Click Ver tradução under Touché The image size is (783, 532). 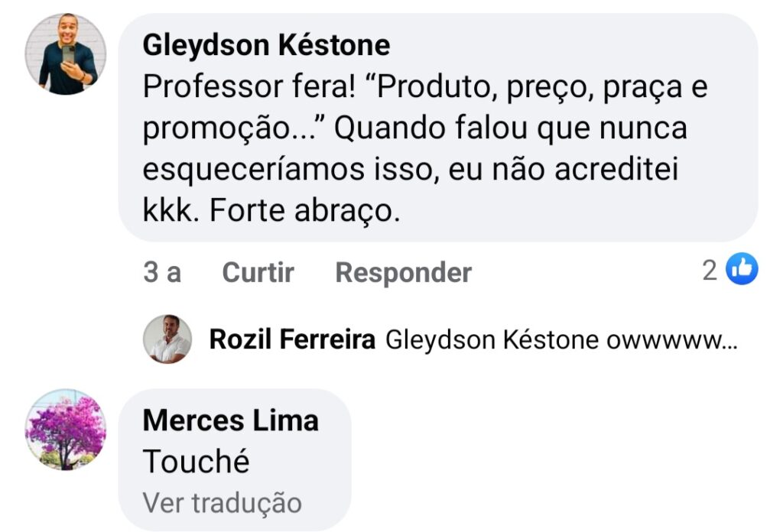pos(222,503)
